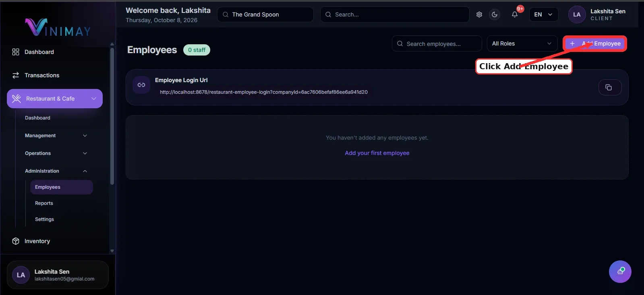Image resolution: width=644 pixels, height=295 pixels.
Task: Open the EN language dropdown
Action: pos(543,14)
